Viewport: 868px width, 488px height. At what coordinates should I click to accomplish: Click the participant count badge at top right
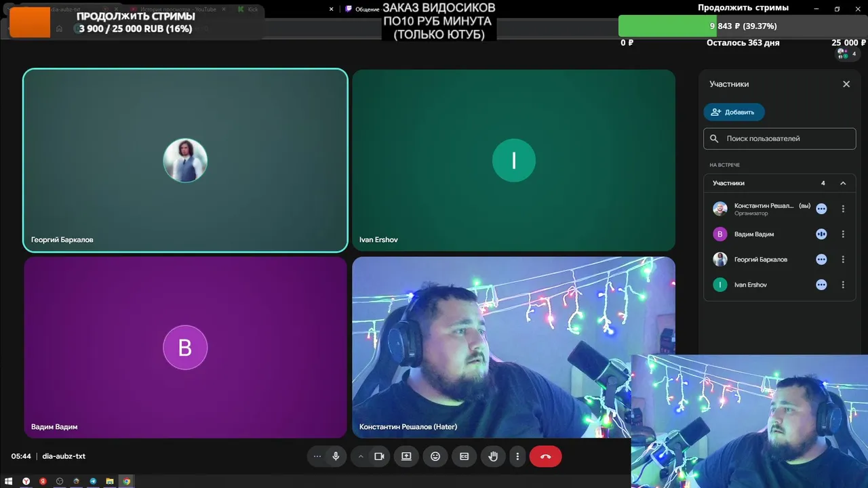coord(846,54)
